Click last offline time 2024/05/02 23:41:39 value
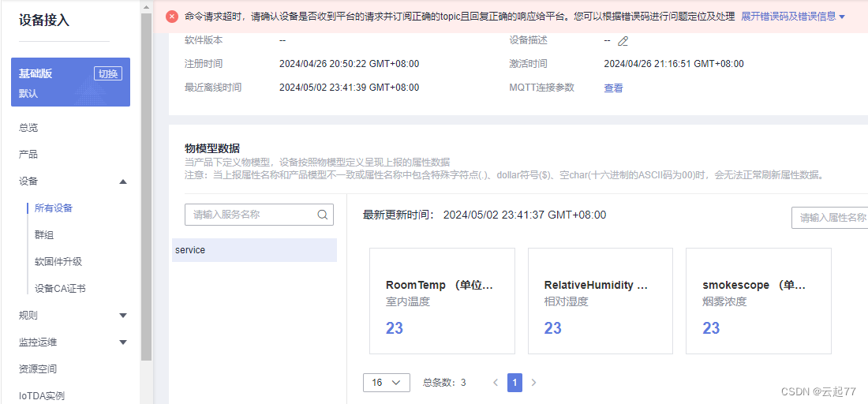The height and width of the screenshot is (404, 868). (x=350, y=88)
